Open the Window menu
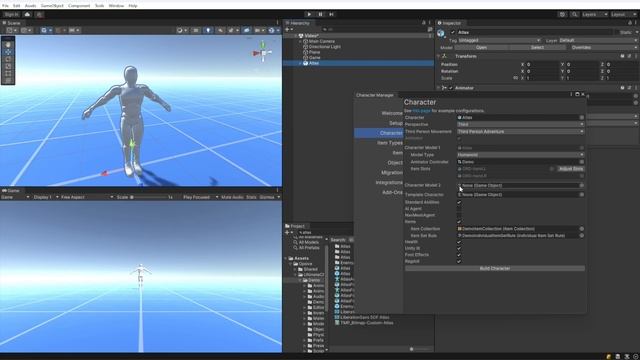This screenshot has width=640, height=360. pos(116,6)
